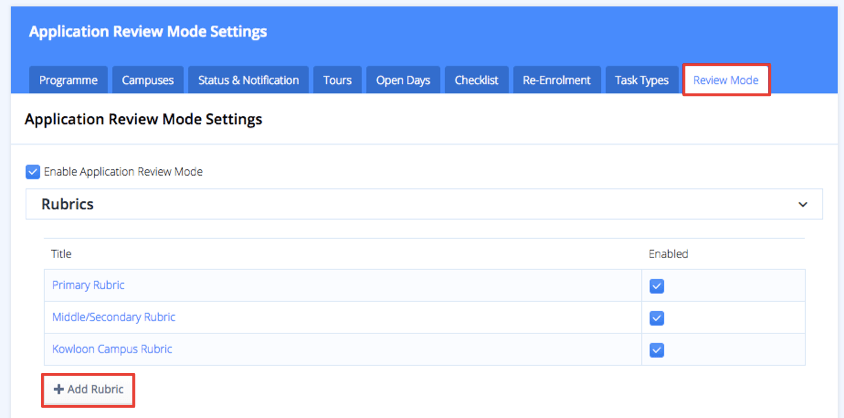Open the Primary Rubric link

88,285
